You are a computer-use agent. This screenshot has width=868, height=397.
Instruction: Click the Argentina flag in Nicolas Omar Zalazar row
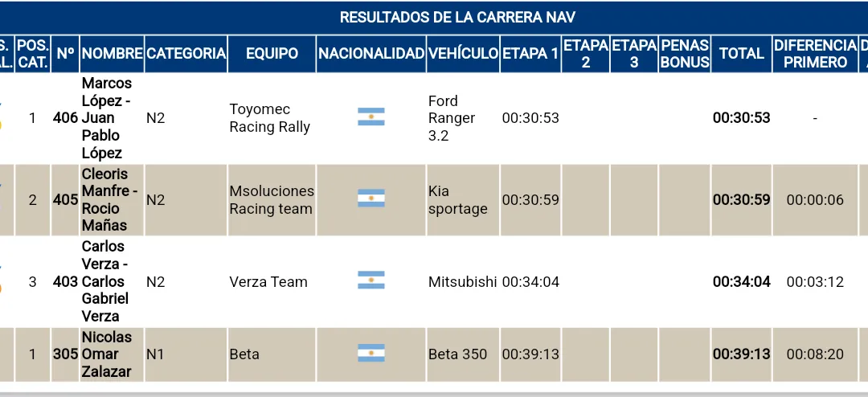click(371, 354)
